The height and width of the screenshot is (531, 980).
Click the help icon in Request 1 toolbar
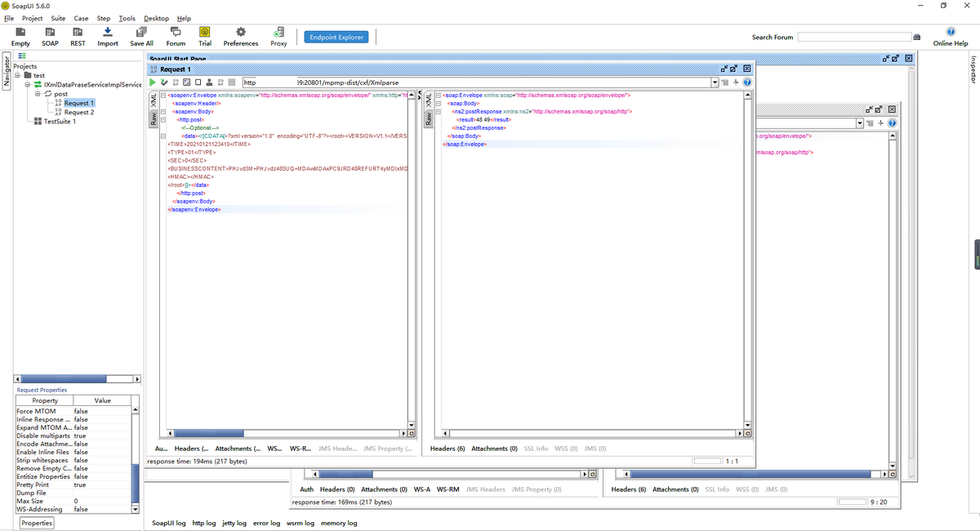click(746, 83)
